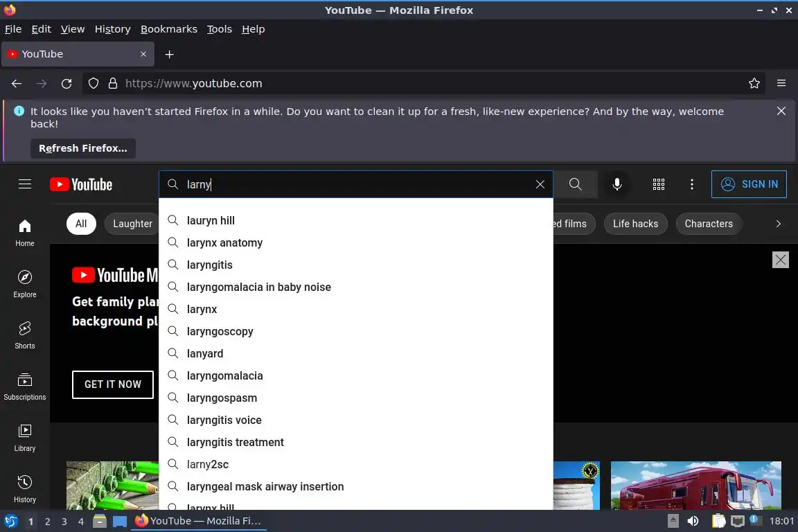This screenshot has height=532, width=798.
Task: Choose suggestion 'laryngeal mask airway insertion'
Action: click(356, 486)
